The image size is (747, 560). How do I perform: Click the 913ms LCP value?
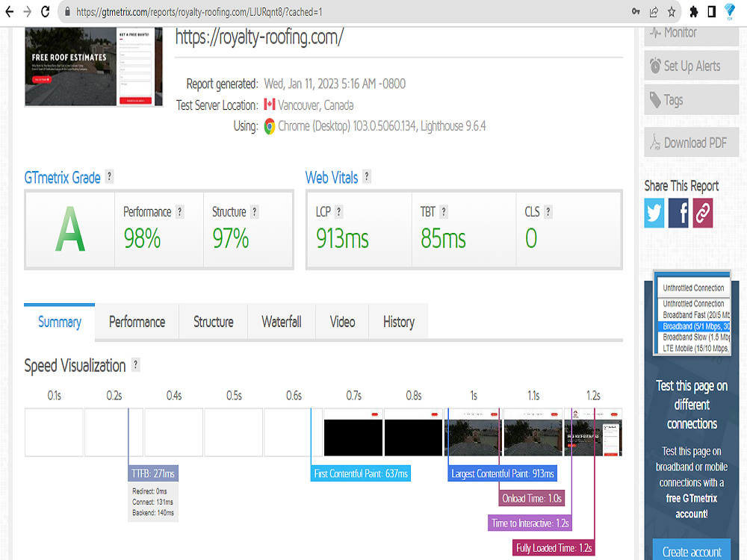click(343, 239)
